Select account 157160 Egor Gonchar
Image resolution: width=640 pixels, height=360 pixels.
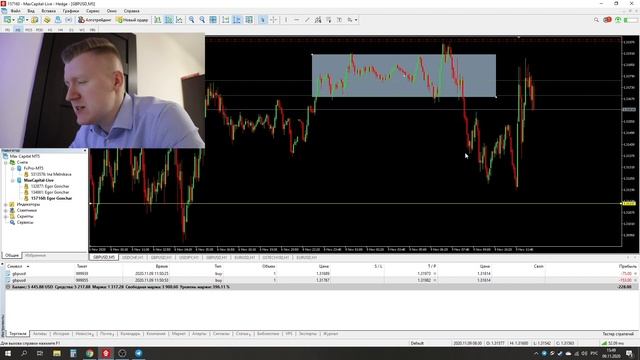coord(51,198)
